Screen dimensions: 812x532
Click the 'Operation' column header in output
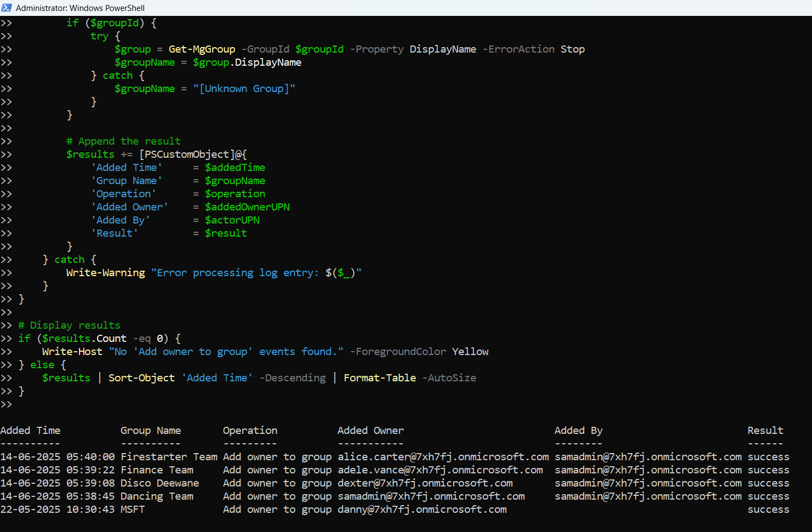point(250,431)
